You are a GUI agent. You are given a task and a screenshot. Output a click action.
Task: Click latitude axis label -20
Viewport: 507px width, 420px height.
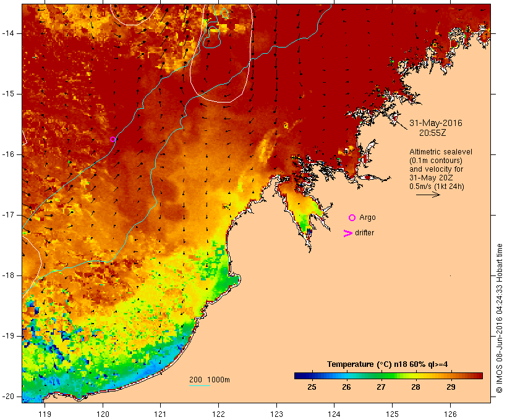tap(8, 397)
